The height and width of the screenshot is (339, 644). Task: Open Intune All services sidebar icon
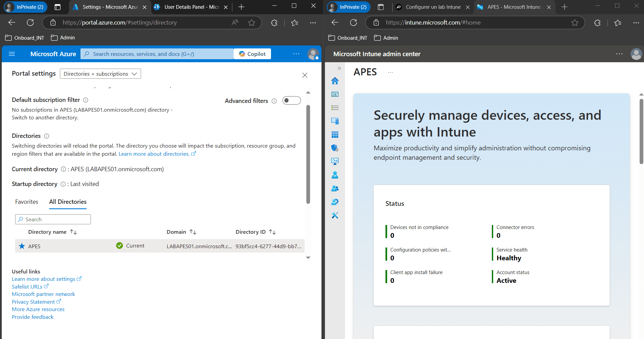pos(335,108)
